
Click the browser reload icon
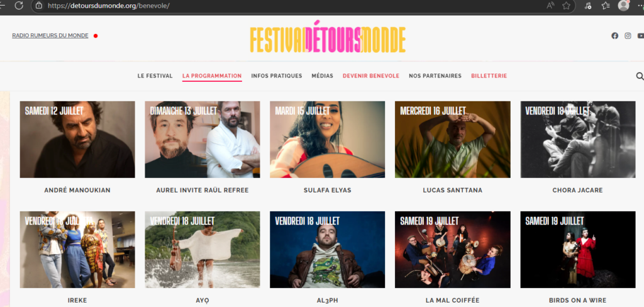click(19, 5)
